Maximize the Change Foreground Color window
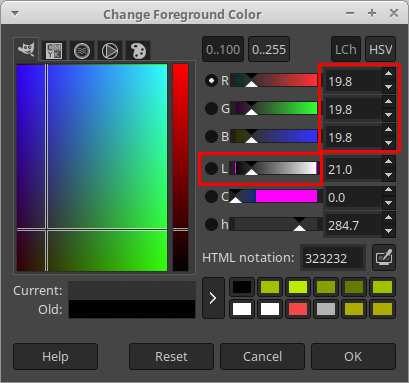Screen dimensions: 409x383 tap(372, 13)
